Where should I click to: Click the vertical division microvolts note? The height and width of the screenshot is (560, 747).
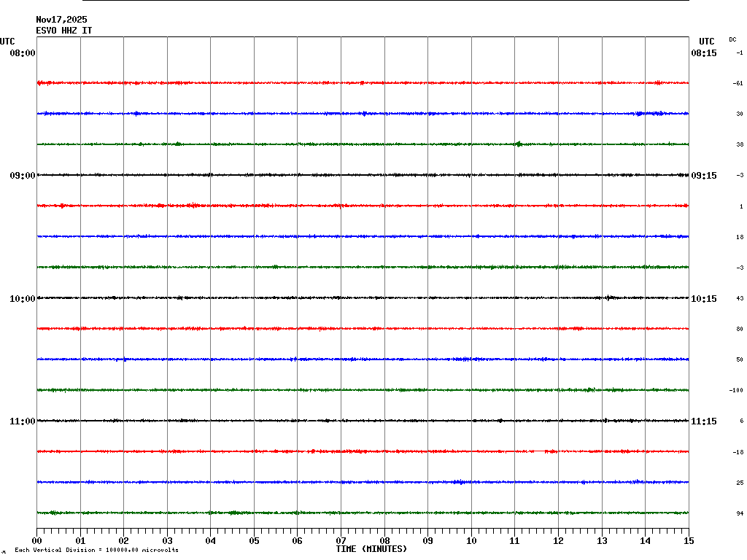(x=96, y=550)
